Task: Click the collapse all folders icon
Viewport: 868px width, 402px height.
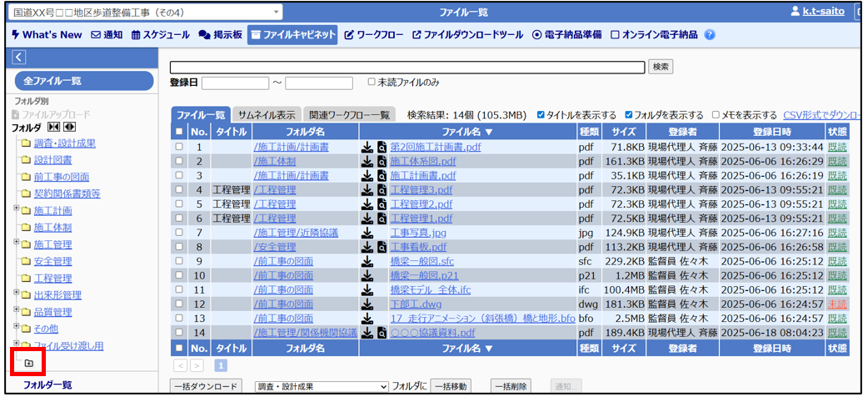Action: pyautogui.click(x=53, y=128)
